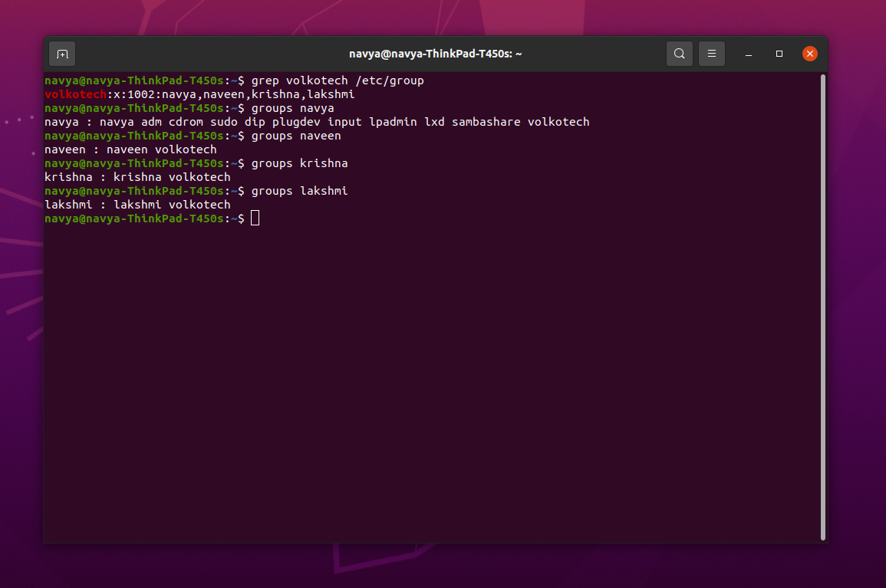Click the line listing naveen volkotech
The height and width of the screenshot is (588, 886).
(130, 149)
